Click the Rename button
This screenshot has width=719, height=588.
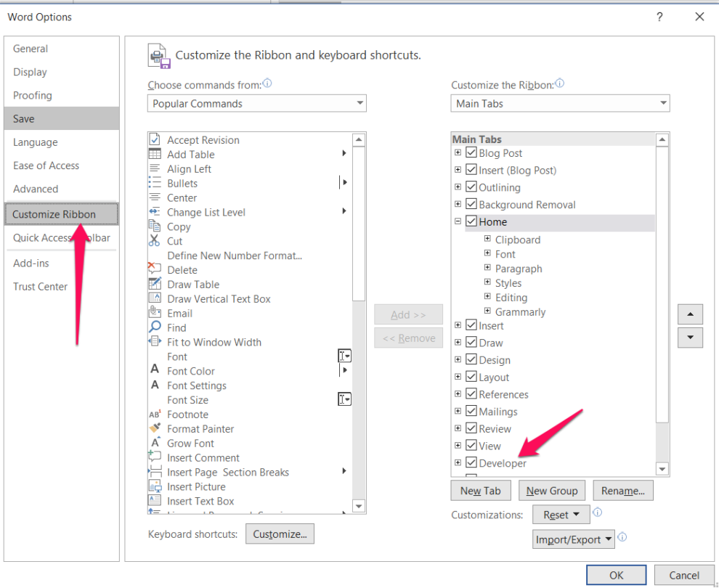coord(622,490)
